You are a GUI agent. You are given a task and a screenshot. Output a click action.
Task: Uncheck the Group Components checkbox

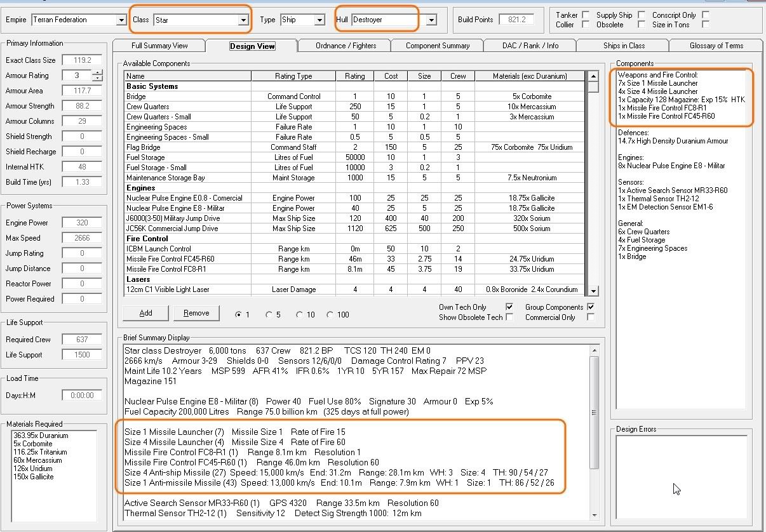[x=591, y=307]
